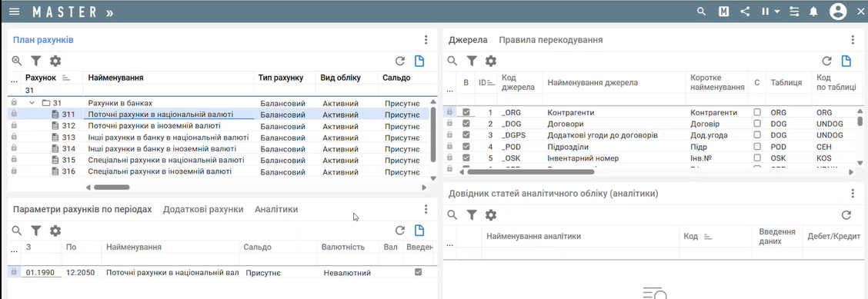This screenshot has width=868, height=299.
Task: Refresh the Джерела list
Action: click(x=826, y=61)
